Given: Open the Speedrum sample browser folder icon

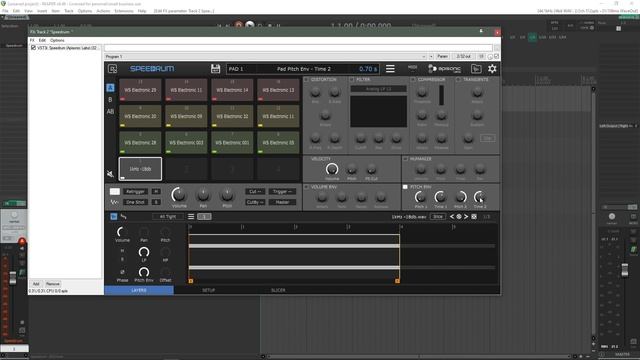Looking at the screenshot, I should coord(476,69).
